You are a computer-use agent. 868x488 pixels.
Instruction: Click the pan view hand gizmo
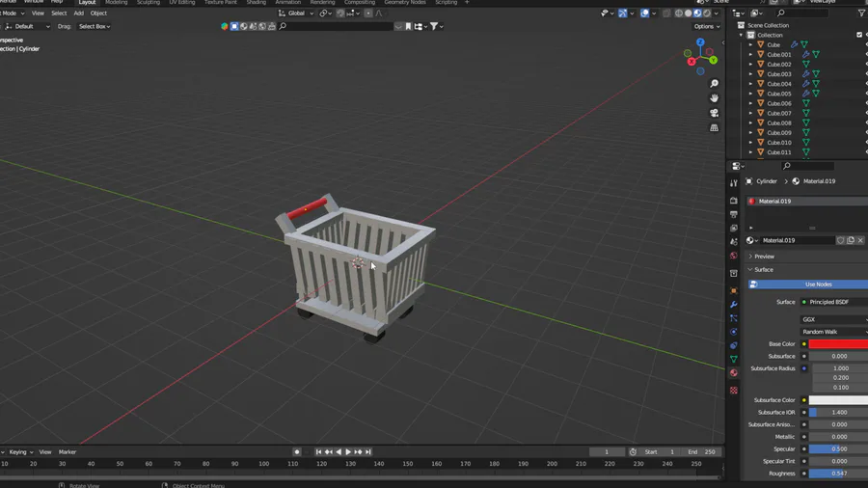714,98
